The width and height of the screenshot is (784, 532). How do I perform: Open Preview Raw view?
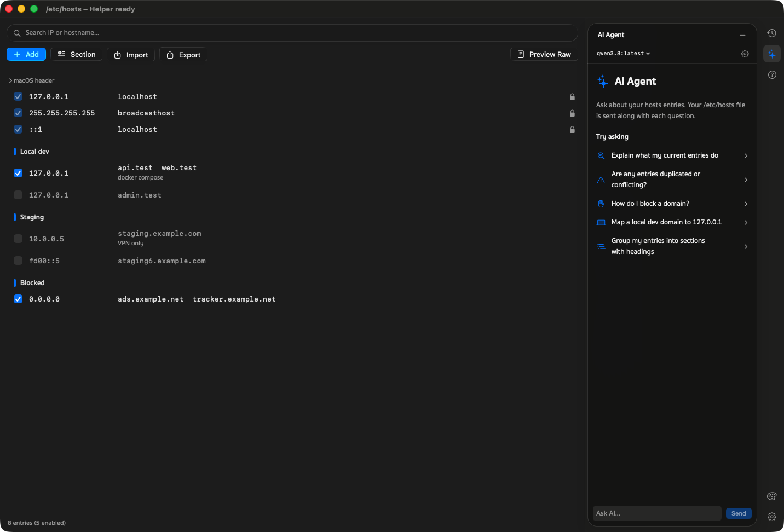click(x=544, y=55)
